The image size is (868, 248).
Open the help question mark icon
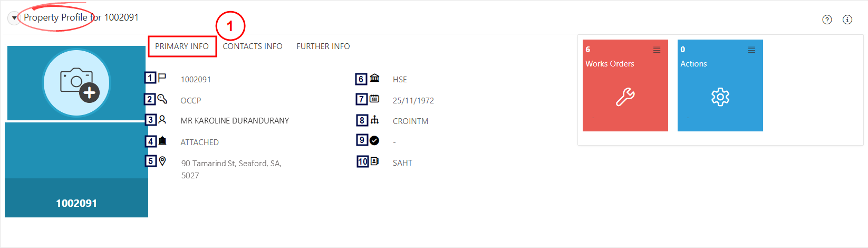827,20
